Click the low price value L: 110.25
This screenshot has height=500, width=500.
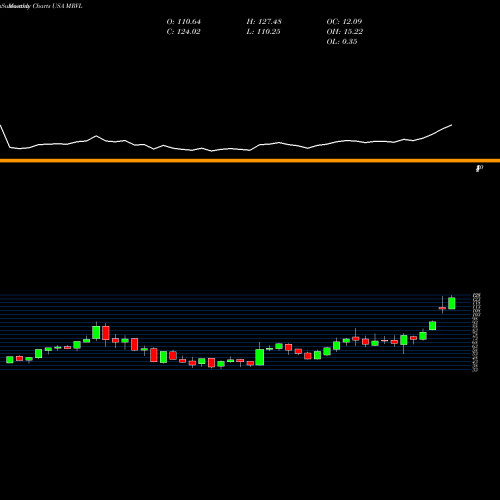263,32
